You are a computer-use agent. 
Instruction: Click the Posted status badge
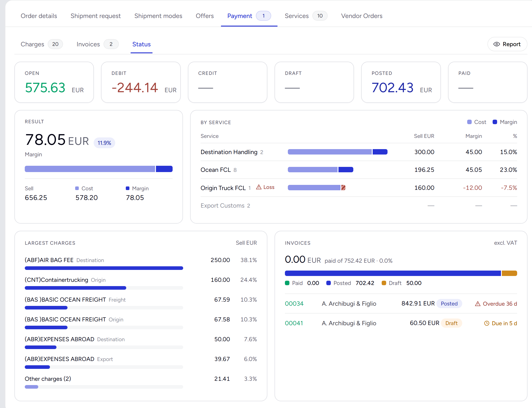(x=449, y=304)
